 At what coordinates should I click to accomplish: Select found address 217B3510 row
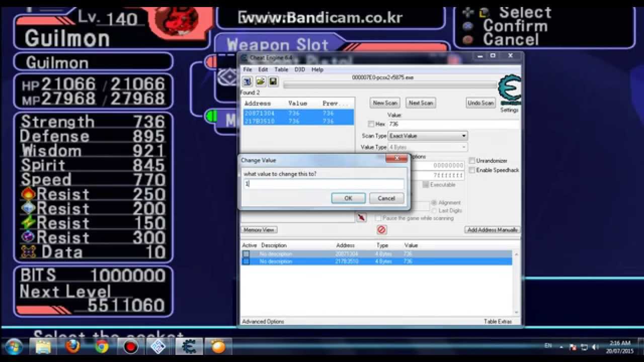298,121
